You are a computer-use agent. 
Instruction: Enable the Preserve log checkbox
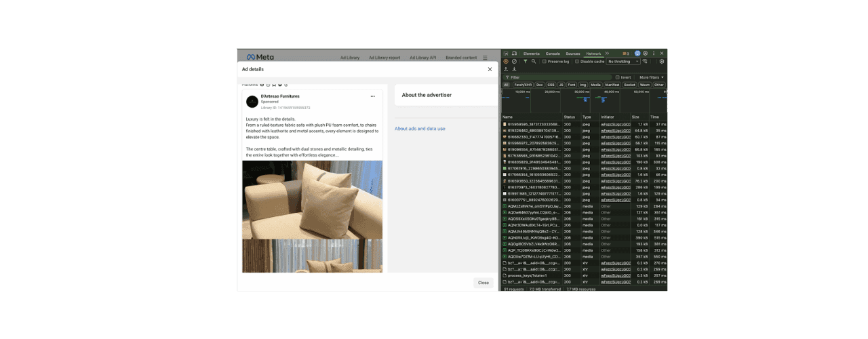click(545, 61)
